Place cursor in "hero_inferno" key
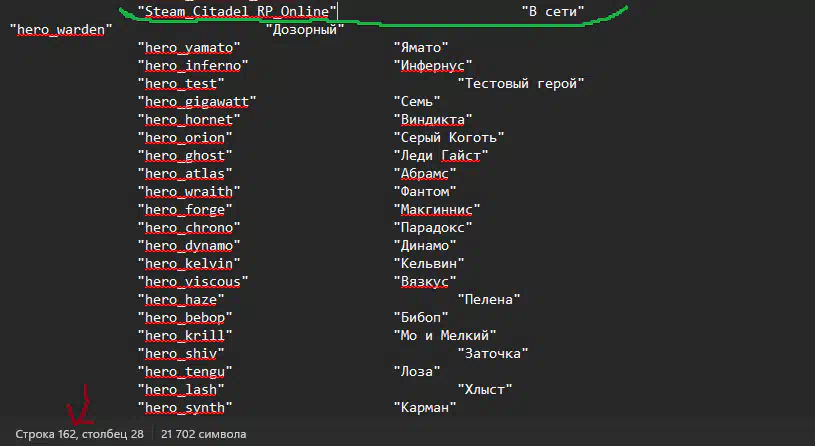815x446 pixels. coord(193,65)
